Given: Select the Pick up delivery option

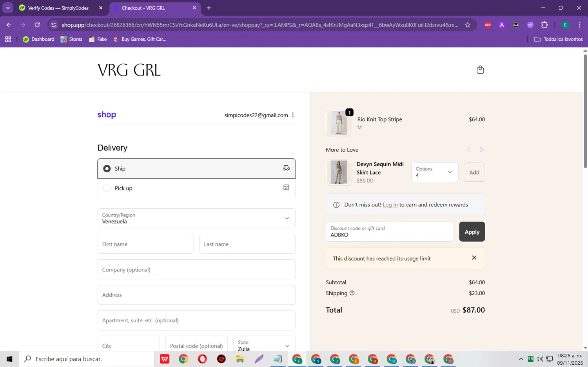Looking at the screenshot, I should point(196,188).
